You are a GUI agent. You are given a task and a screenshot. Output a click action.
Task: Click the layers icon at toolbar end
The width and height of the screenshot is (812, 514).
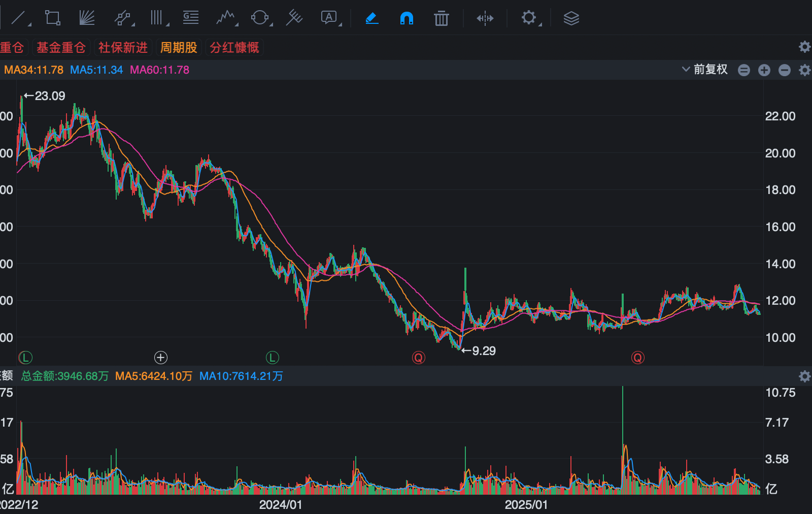571,18
